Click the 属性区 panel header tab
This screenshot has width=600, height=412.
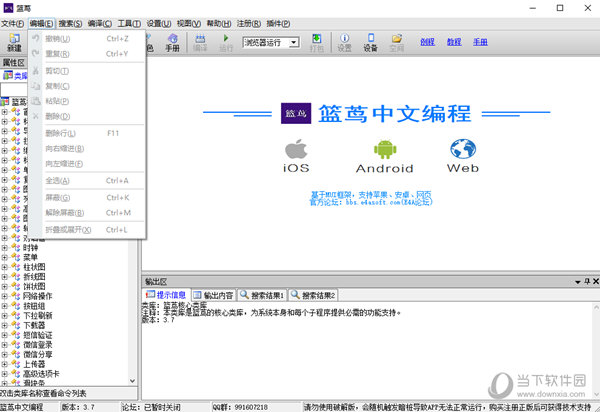(14, 63)
